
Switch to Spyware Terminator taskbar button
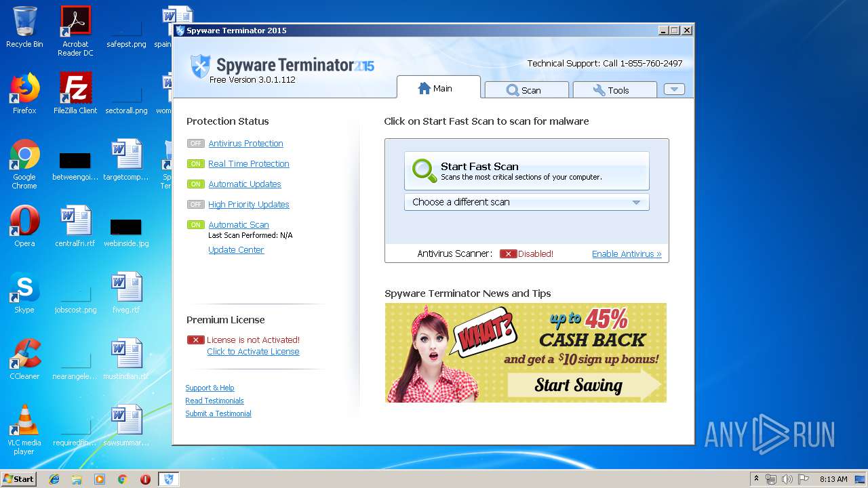[x=169, y=479]
